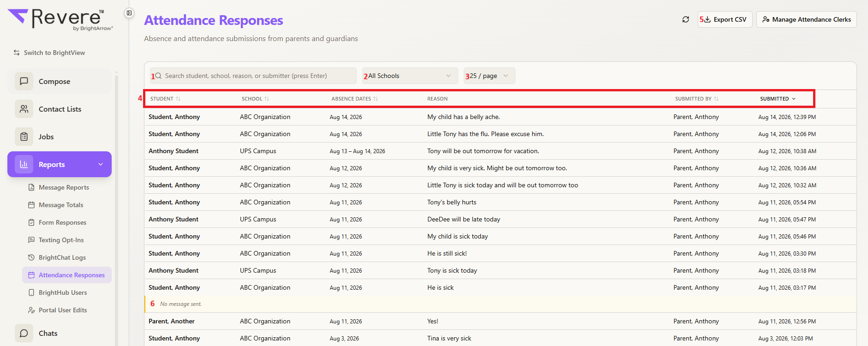Click the Reason column header
Screen dimensions: 868x346
click(x=437, y=99)
